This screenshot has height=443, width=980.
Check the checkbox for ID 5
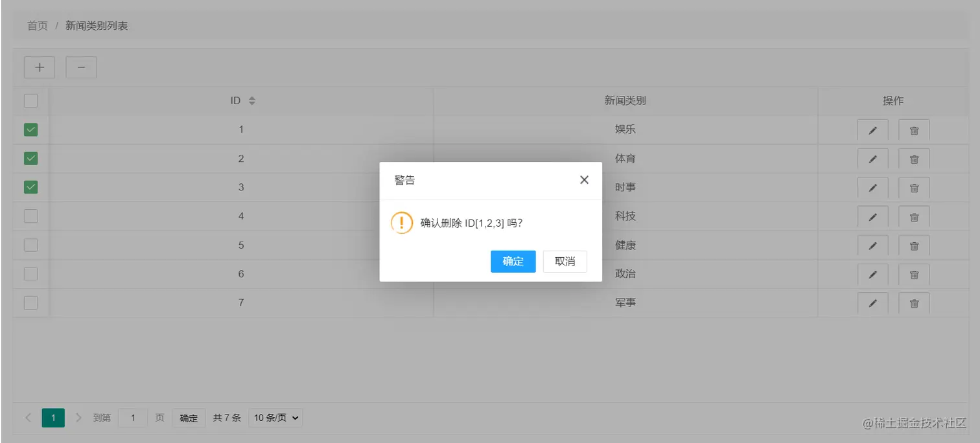click(30, 245)
